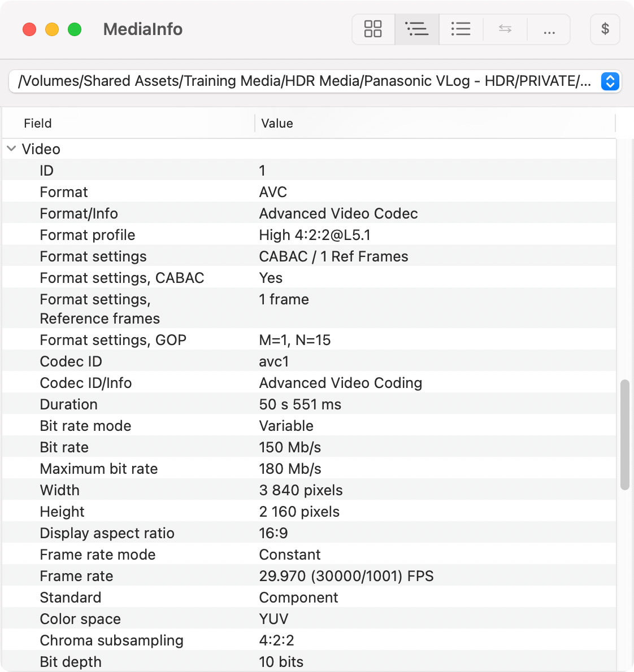Click the Value column header
This screenshot has height=672, width=634.
(277, 124)
